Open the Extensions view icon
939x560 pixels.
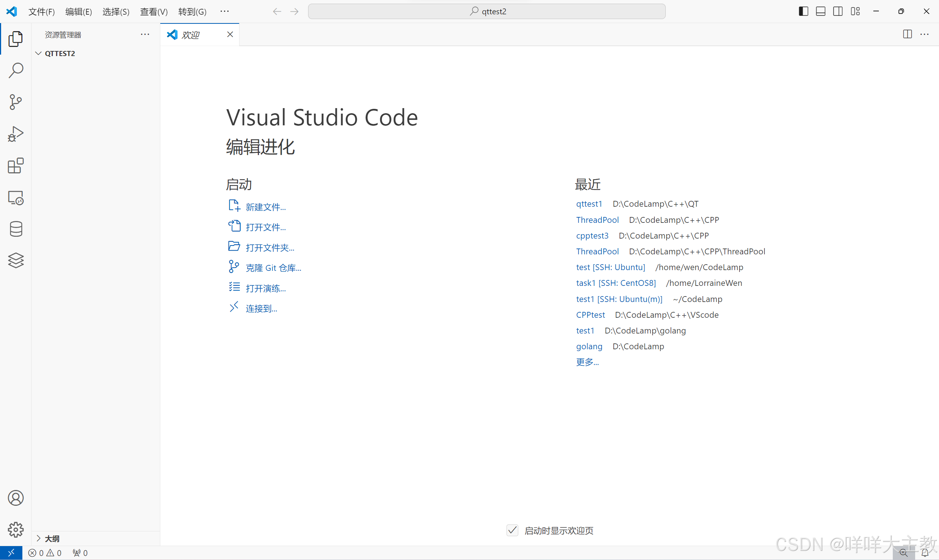click(15, 166)
